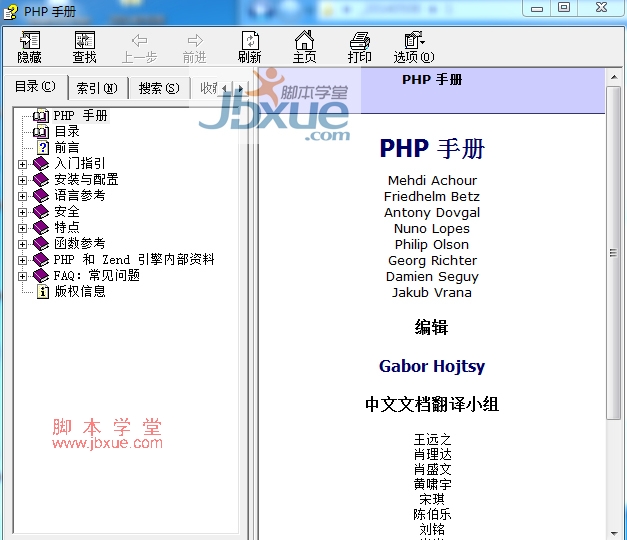Go forward with the 前进 arrow
The height and width of the screenshot is (540, 627).
point(195,48)
